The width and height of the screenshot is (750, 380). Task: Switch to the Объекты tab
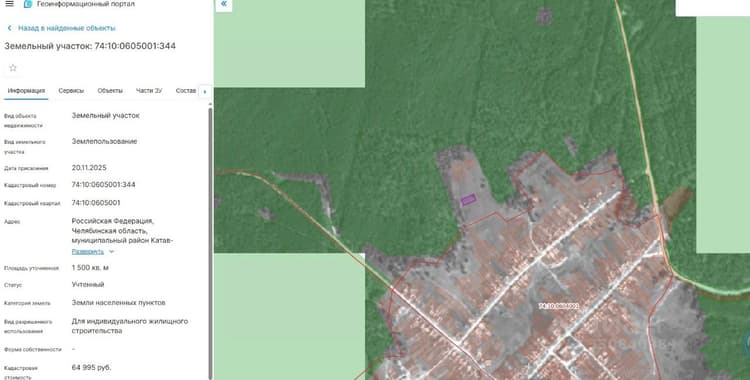[110, 90]
